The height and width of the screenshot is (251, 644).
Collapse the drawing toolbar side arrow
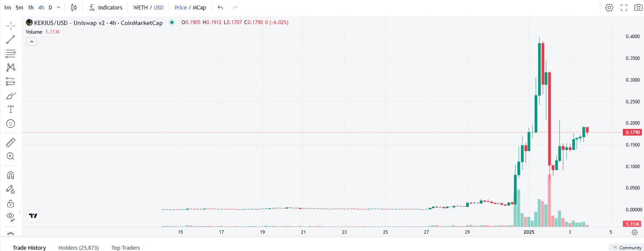click(x=21, y=211)
